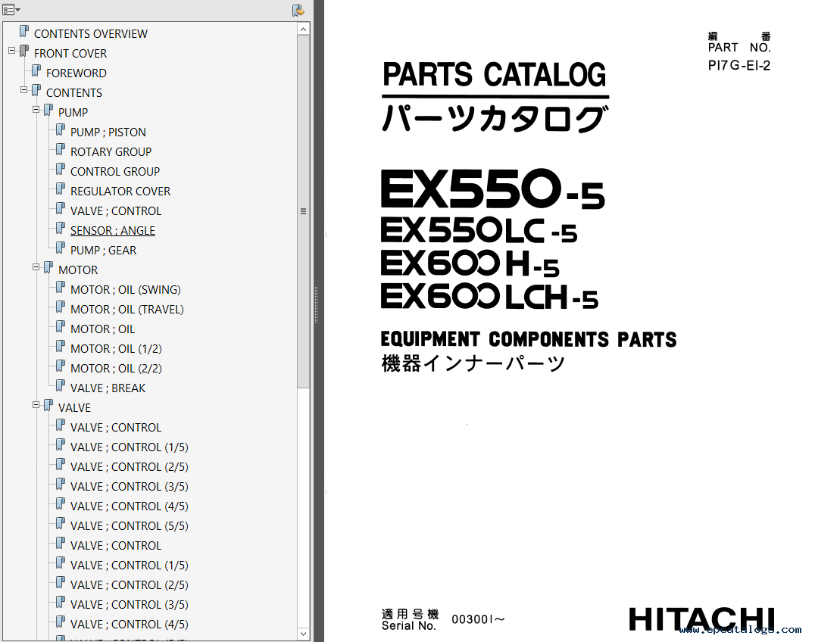Click bookmark icon beside CONTENTS OVERVIEW
Image resolution: width=840 pixels, height=642 pixels.
(24, 32)
